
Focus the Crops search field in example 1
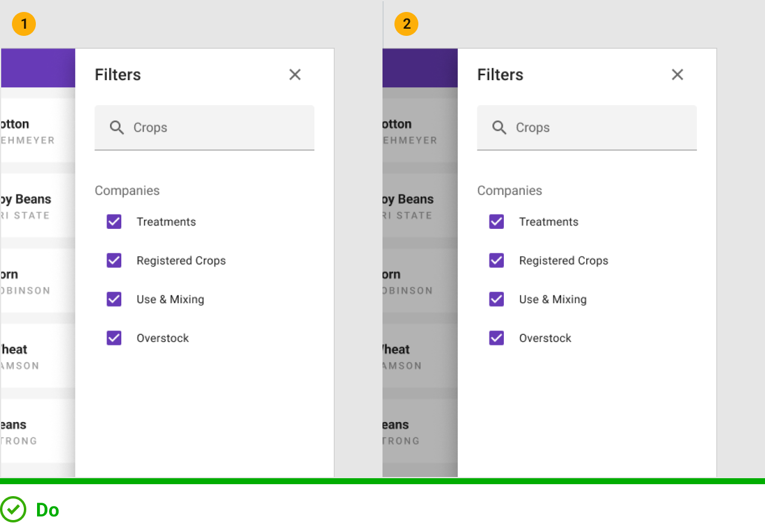(x=215, y=127)
